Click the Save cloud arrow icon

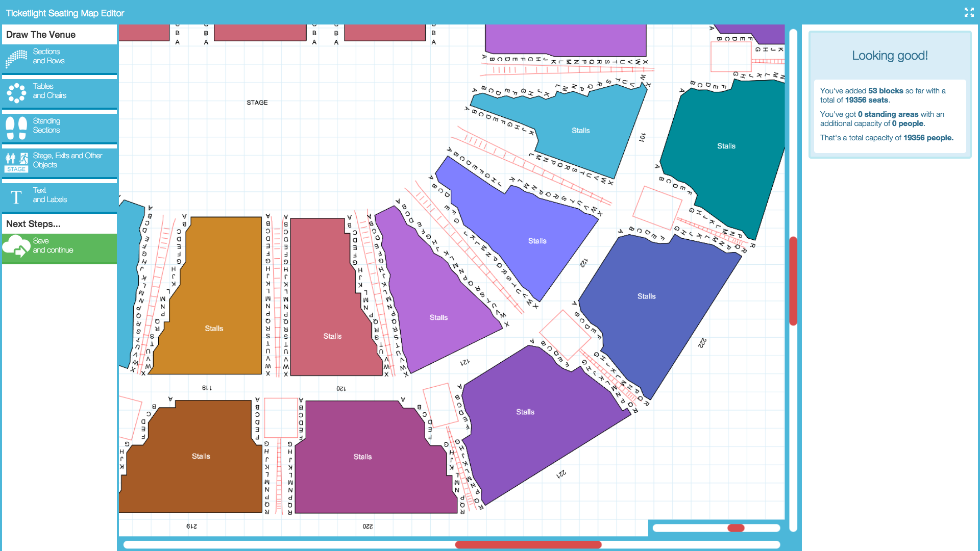coord(16,247)
